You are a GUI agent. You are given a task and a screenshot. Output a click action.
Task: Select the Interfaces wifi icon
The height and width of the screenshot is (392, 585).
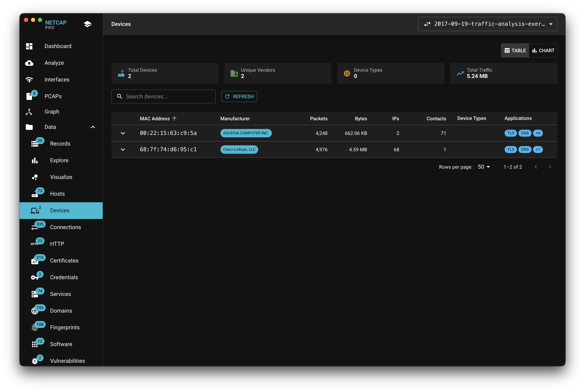pyautogui.click(x=29, y=80)
